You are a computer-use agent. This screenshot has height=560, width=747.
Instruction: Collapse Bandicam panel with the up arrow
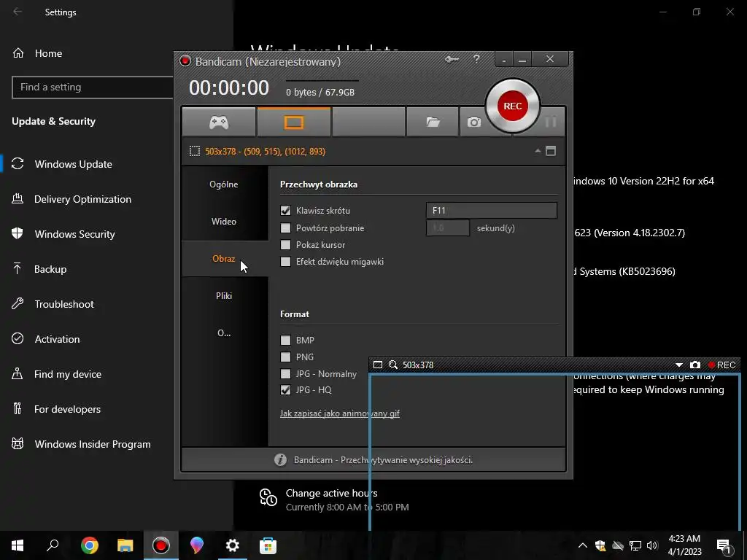[538, 151]
